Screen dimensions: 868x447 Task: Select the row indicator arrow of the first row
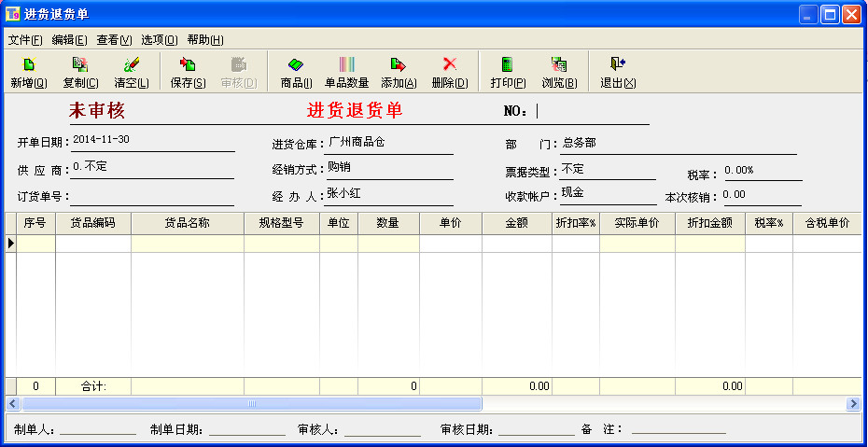[10, 244]
